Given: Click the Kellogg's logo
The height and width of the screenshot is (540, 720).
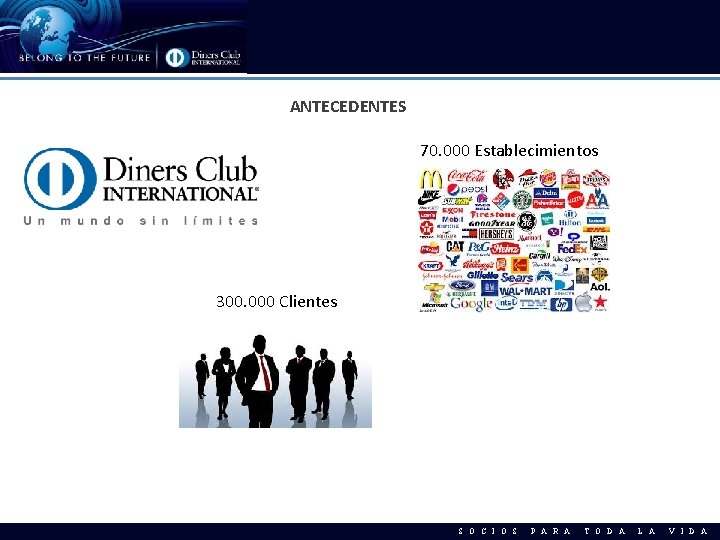Looking at the screenshot, I should pyautogui.click(x=478, y=264).
